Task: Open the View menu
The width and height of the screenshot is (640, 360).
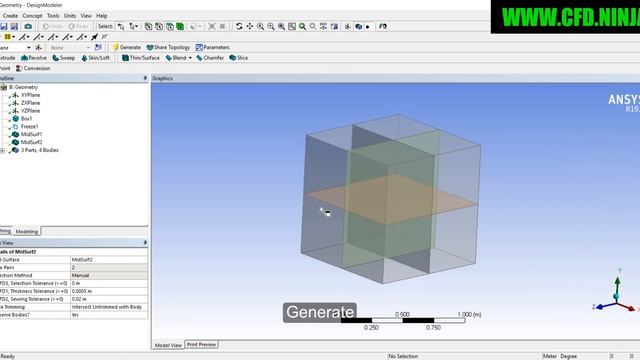Action: pos(86,16)
